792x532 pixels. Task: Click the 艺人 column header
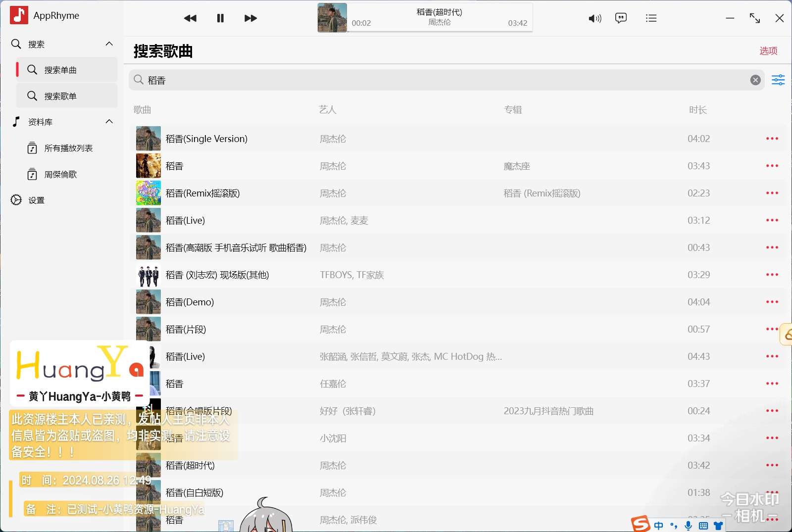(x=328, y=109)
